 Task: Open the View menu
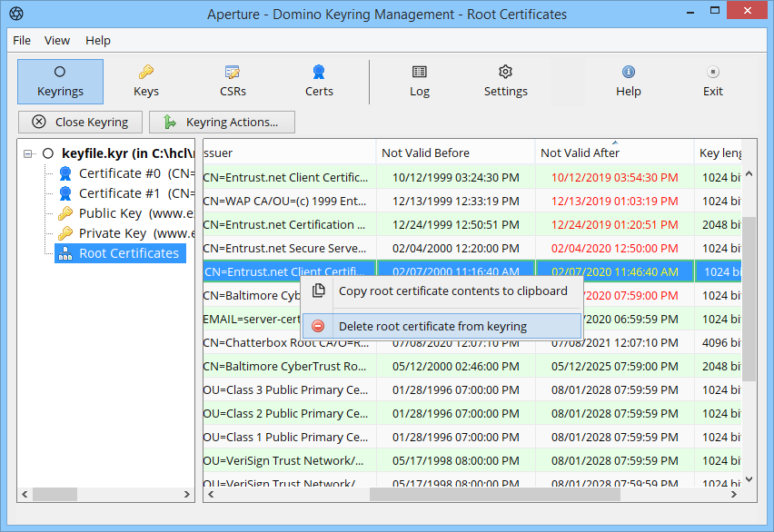[57, 41]
